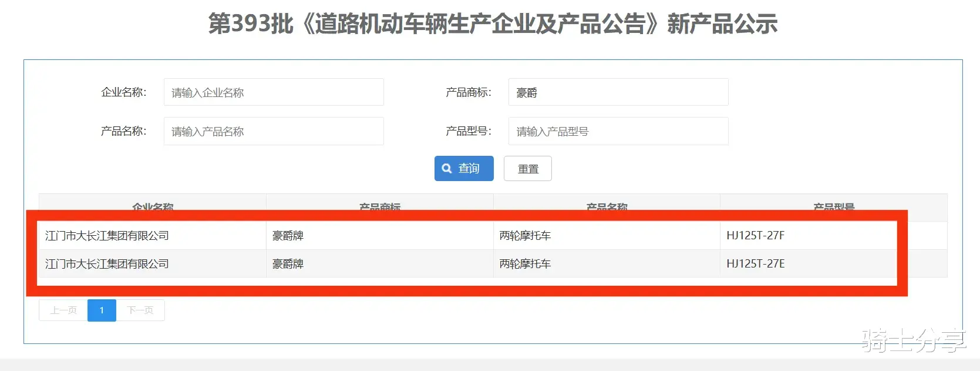
Task: Click the model number HJ125T-27E
Action: coord(755,264)
